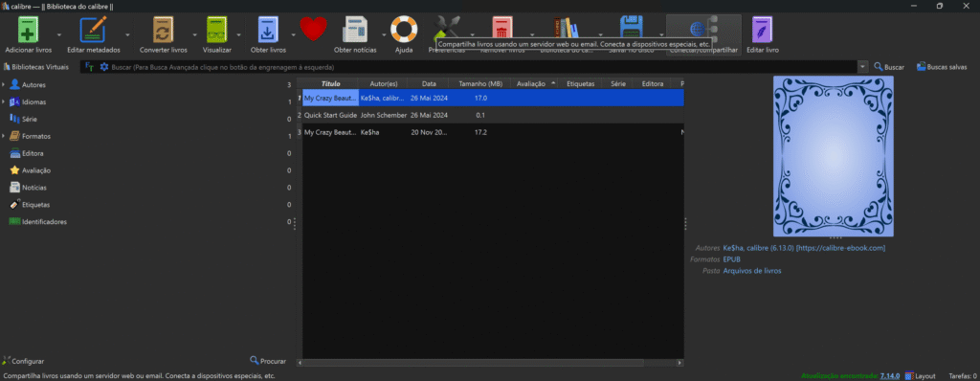980x381 pixels.
Task: Click the Salvar no disco floppy icon
Action: 632,28
